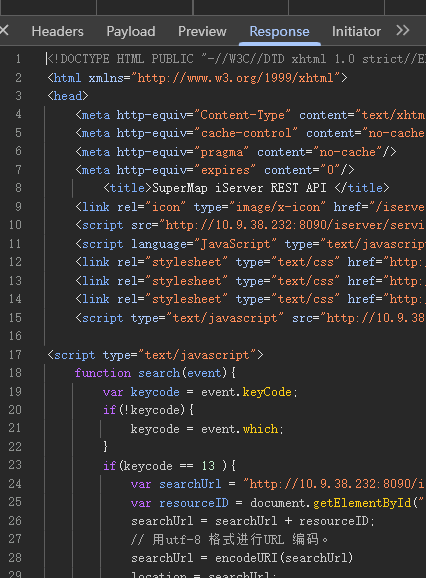The width and height of the screenshot is (426, 578).
Task: Go to the Initiator tab
Action: tap(356, 31)
